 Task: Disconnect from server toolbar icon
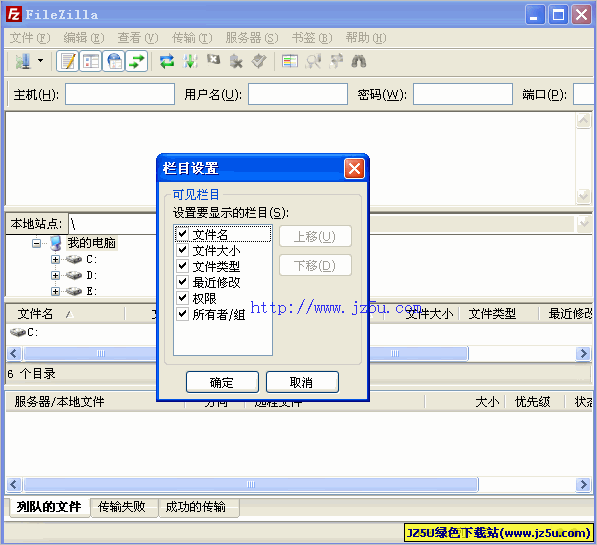click(236, 61)
